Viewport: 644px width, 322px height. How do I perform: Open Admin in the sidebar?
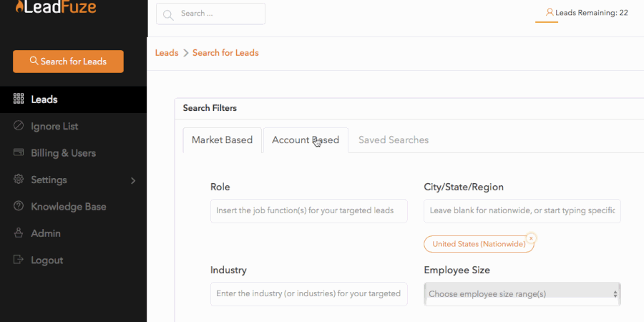[x=73, y=233]
